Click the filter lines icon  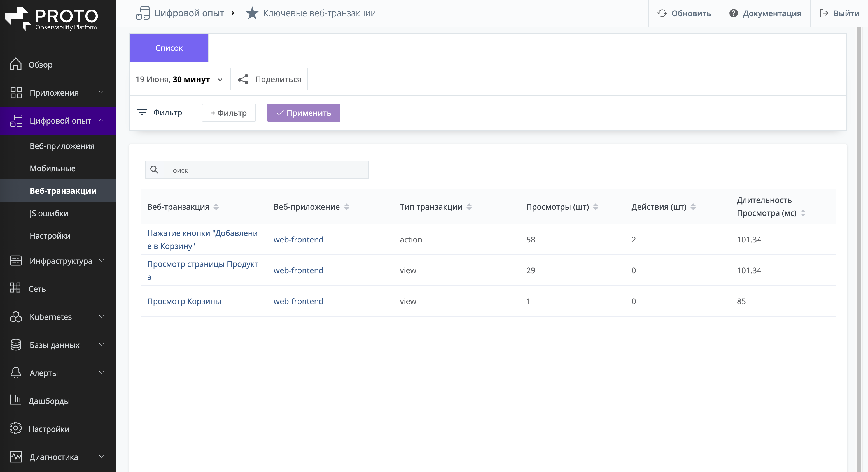[142, 112]
